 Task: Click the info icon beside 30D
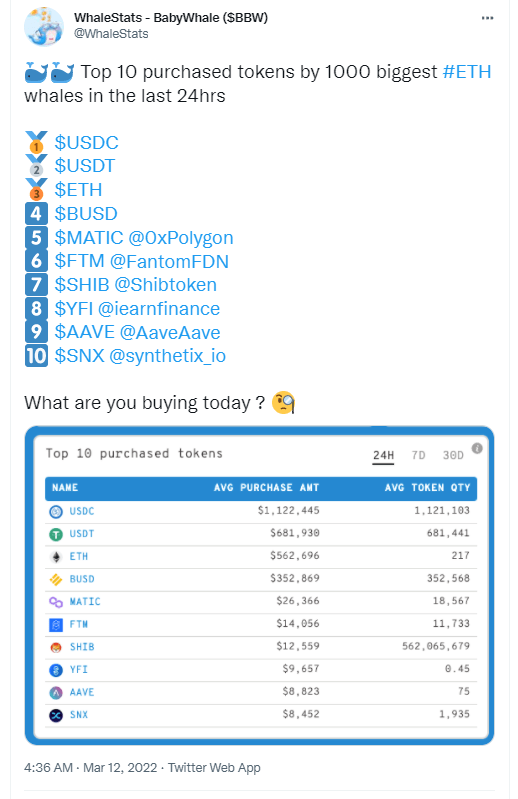tap(477, 448)
